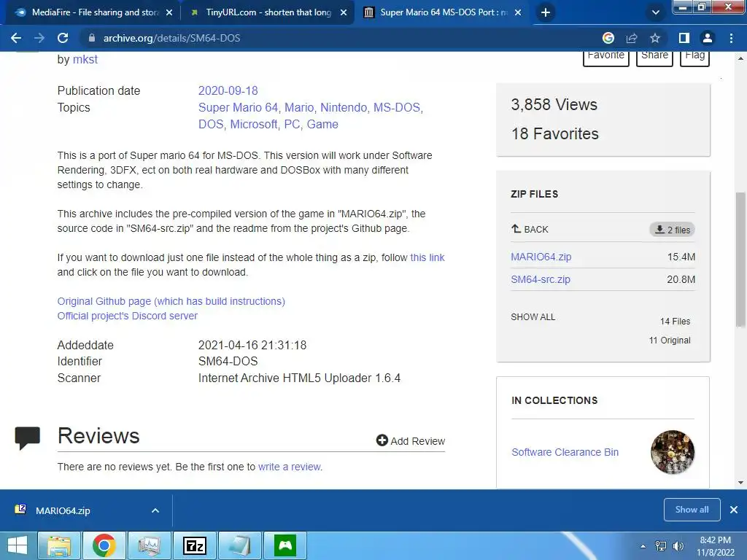Click the Reviews speech bubble icon
The image size is (747, 560).
pos(28,438)
